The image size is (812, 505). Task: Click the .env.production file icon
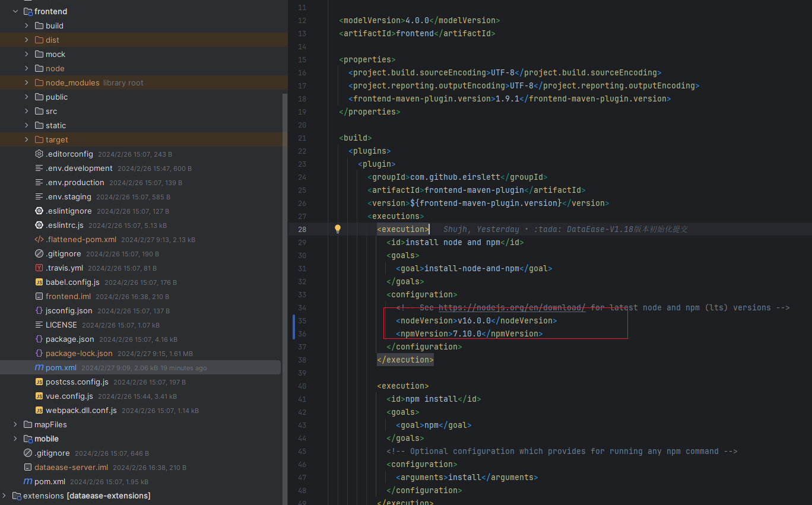(39, 182)
